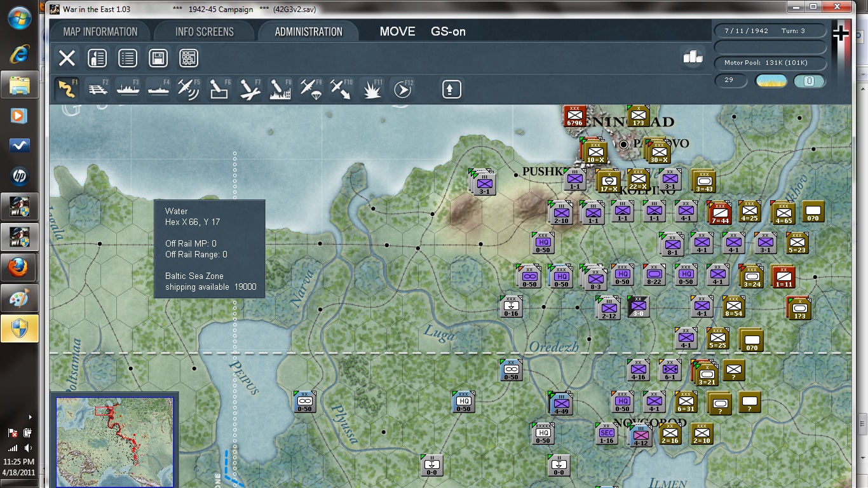Switch to the INFO SCREENS tab
Viewport: 868px width, 488px height.
click(205, 32)
